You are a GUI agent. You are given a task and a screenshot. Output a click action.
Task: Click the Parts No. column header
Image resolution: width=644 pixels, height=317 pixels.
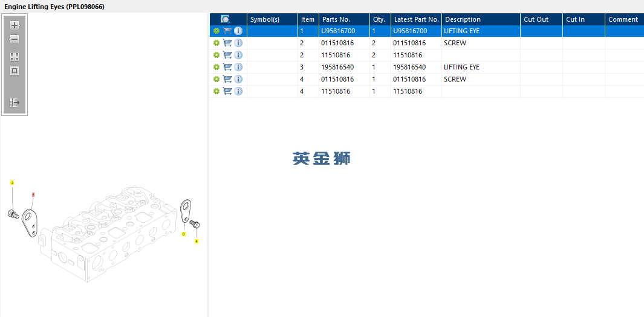344,19
